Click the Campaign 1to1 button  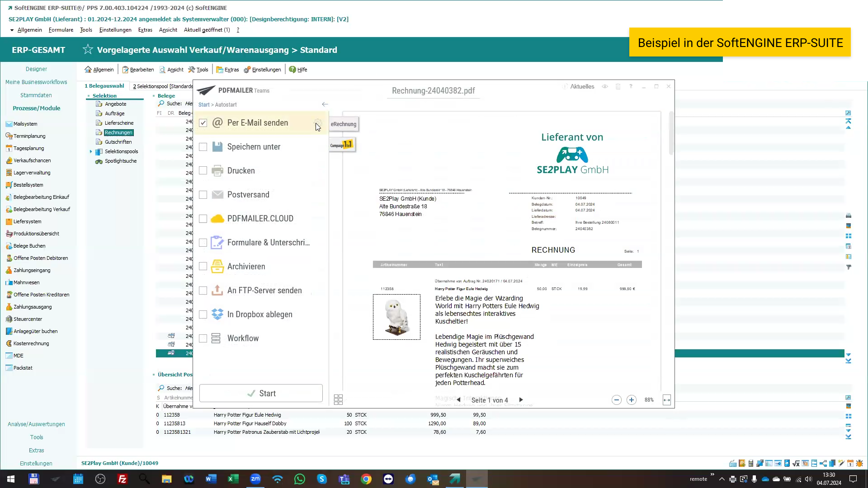tap(342, 145)
